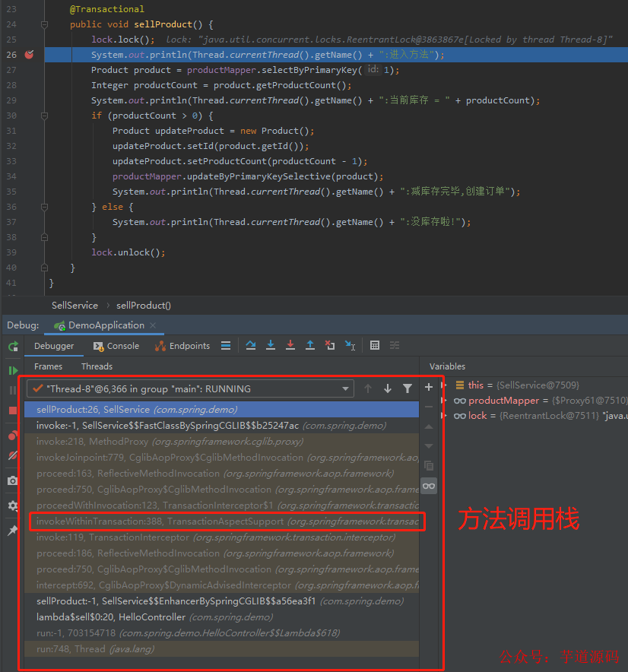
Task: Move to previous frame with the up arrow
Action: pyautogui.click(x=368, y=388)
